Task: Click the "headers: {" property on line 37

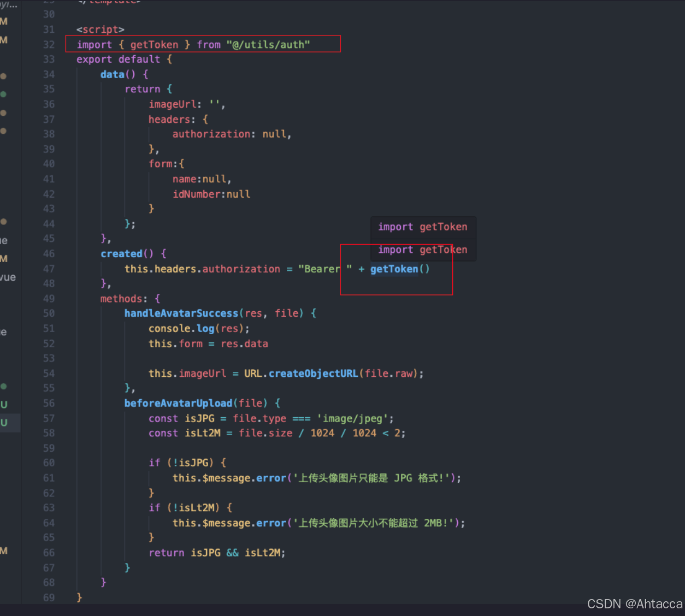Action: tap(179, 119)
